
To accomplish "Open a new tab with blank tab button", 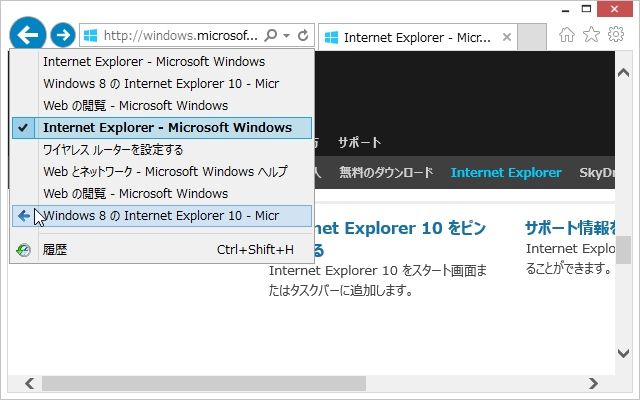I will point(532,37).
